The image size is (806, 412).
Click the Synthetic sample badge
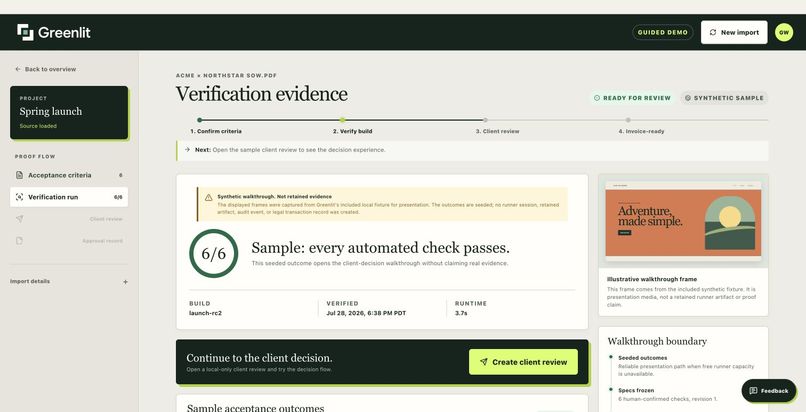724,98
